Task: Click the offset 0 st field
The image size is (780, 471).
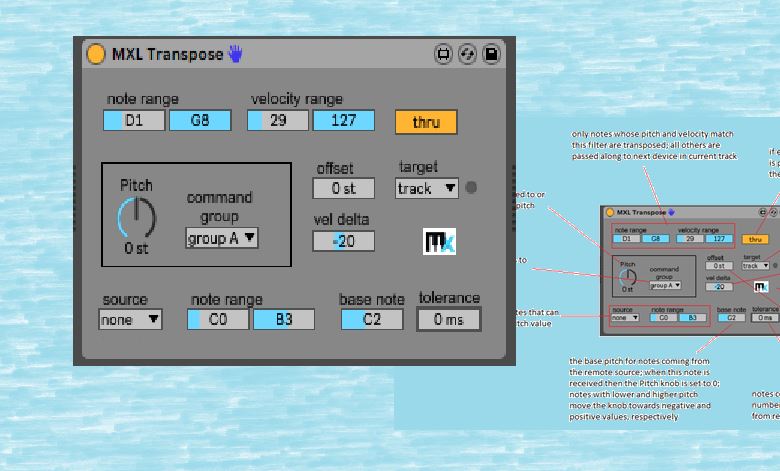Action: [344, 188]
